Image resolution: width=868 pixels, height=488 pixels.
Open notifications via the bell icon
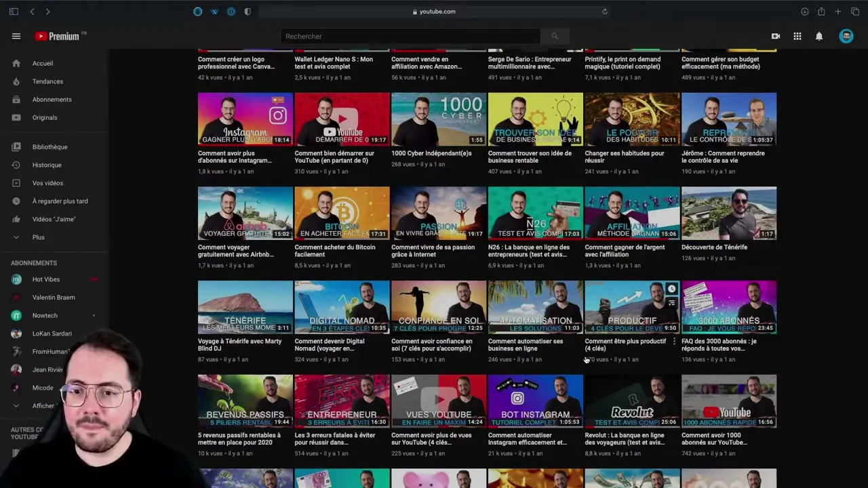[x=819, y=36]
